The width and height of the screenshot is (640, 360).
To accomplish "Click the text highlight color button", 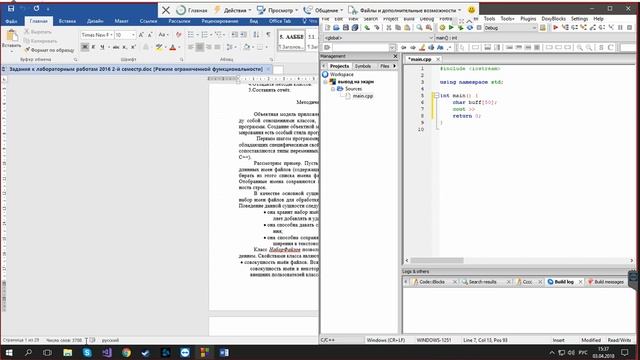I will pos(159,47).
